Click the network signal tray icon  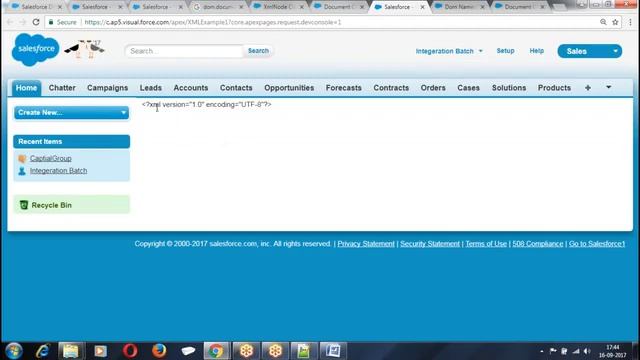pyautogui.click(x=576, y=351)
